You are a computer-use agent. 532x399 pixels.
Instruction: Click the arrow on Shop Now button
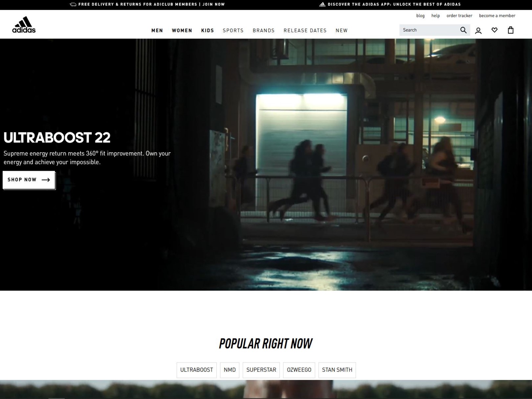46,180
